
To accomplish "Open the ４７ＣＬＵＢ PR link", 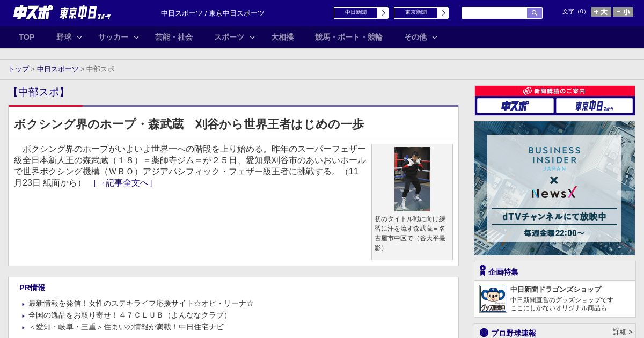I will click(130, 315).
